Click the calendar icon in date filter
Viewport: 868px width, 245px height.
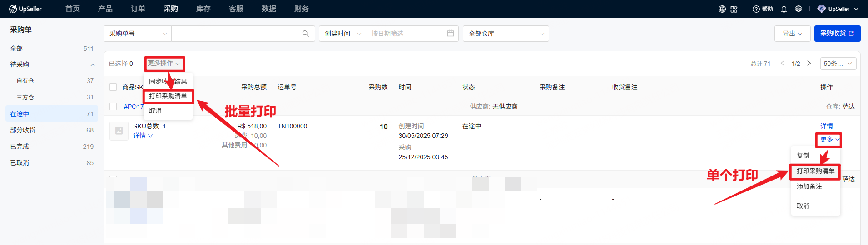[x=450, y=34]
